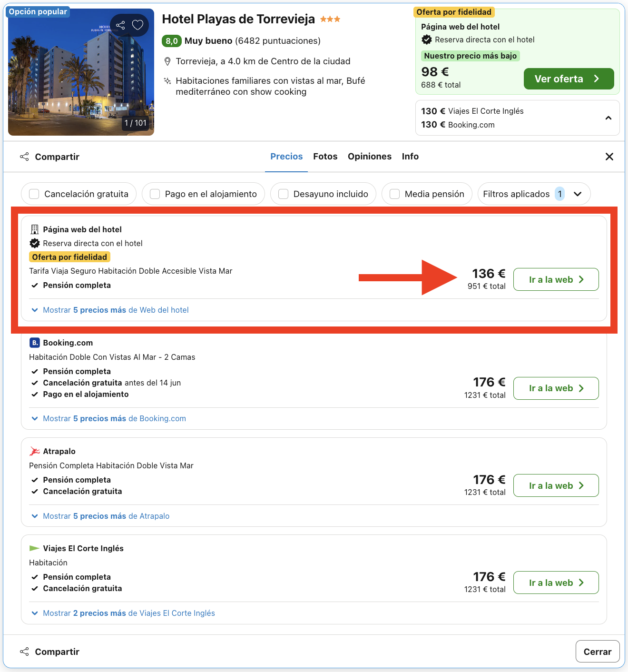Enable the Cancelación gratuita filter
The image size is (628, 672).
pos(33,194)
